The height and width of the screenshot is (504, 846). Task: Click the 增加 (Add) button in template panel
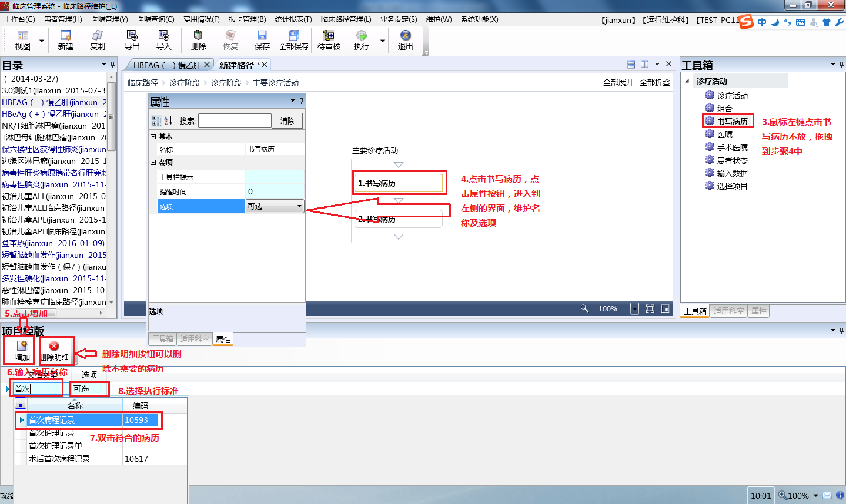pyautogui.click(x=22, y=351)
